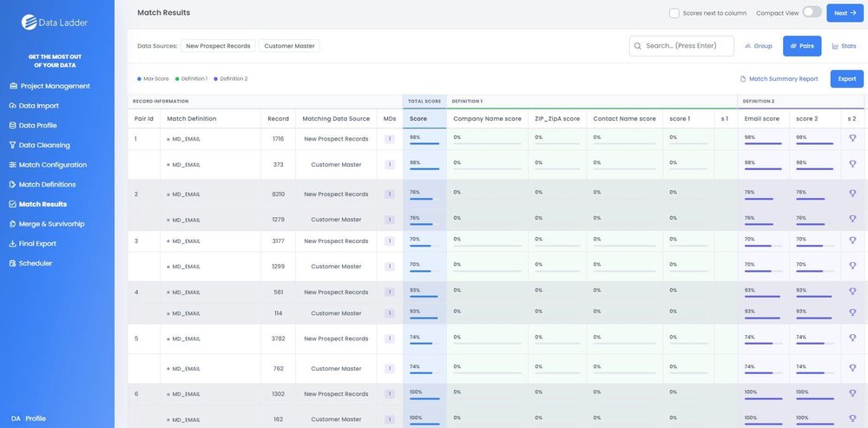Switch to Pairs view
Viewport: 868px width, 428px height.
point(802,46)
